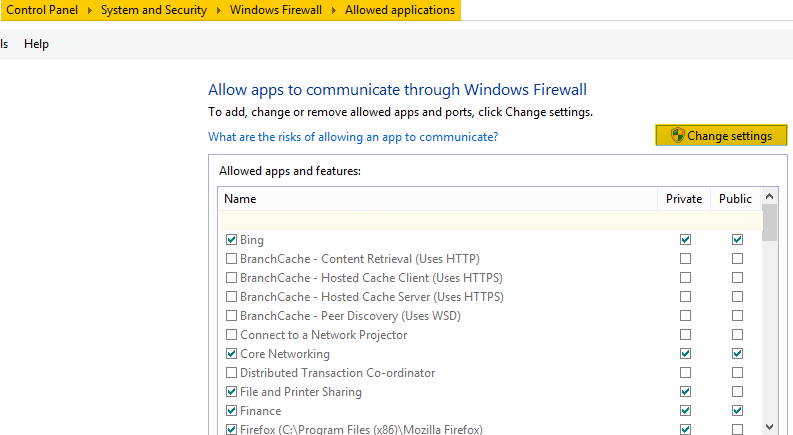Enable Public for File and Printer Sharing
Screen dimensions: 793x435
pos(737,392)
